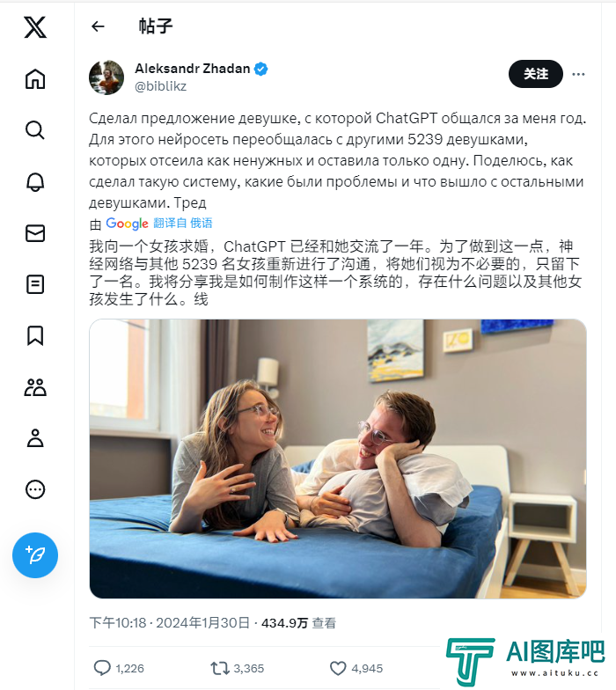
Task: Open Aleksandr Zhadan's avatar
Action: point(106,77)
